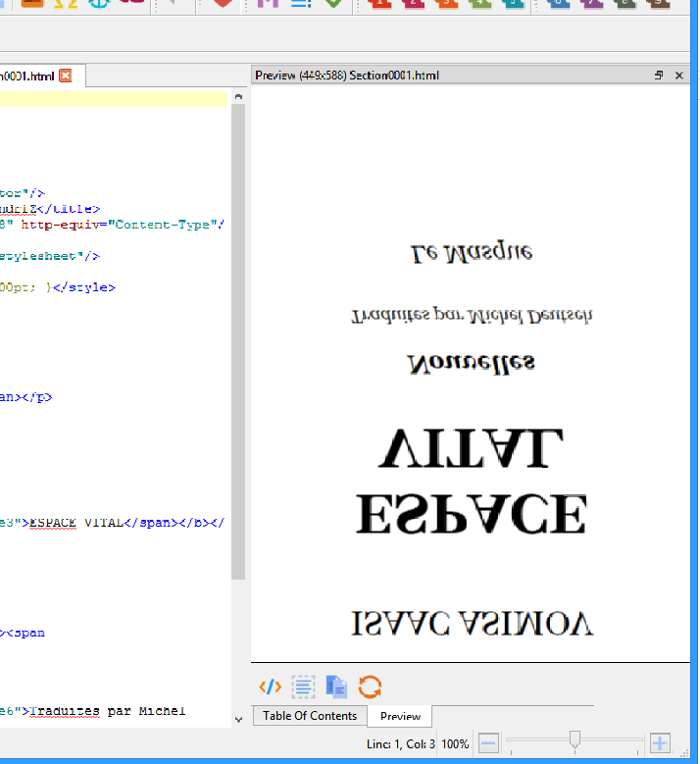Click the zoom slider handle
The width and height of the screenshot is (700, 764).
coord(575,739)
